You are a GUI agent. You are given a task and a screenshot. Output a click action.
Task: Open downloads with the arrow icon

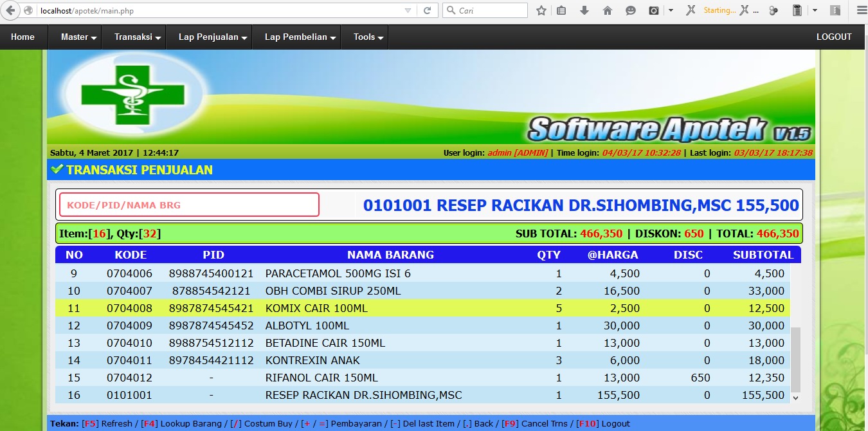pyautogui.click(x=583, y=10)
